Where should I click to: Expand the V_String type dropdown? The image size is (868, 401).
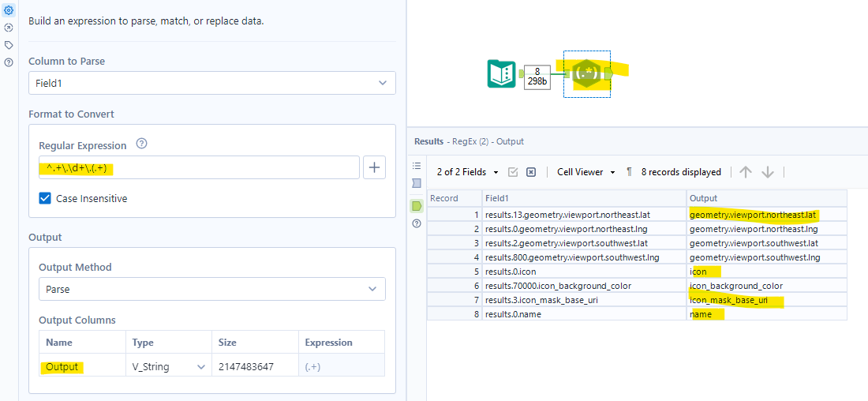[x=201, y=367]
